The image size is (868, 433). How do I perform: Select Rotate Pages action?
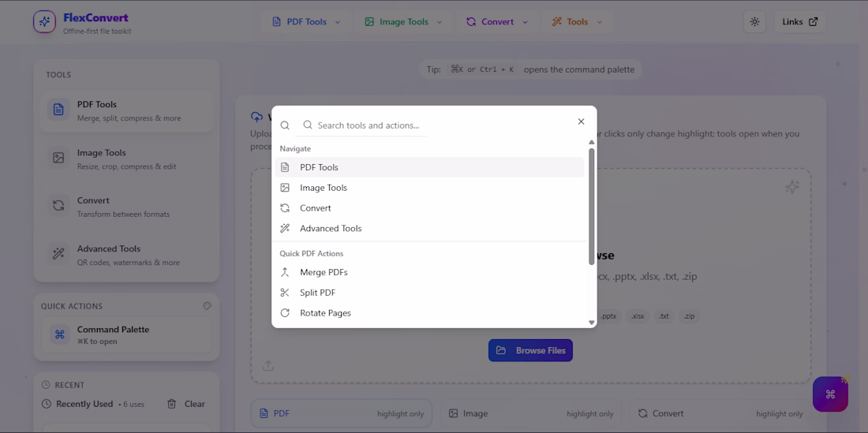pyautogui.click(x=325, y=313)
